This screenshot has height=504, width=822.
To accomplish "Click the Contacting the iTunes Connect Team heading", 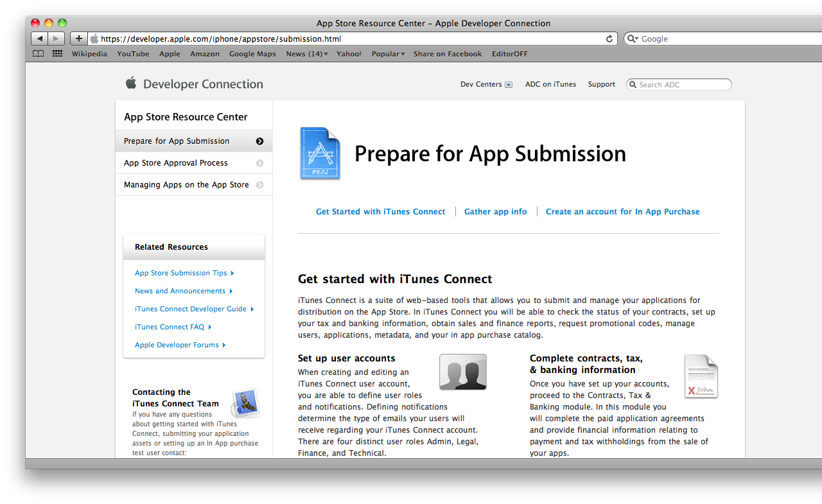I will (x=175, y=398).
